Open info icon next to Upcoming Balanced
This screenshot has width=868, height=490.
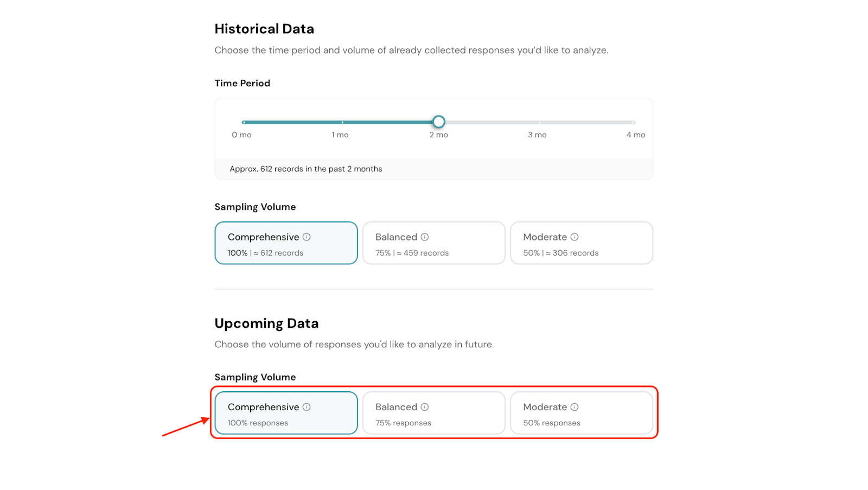click(425, 407)
